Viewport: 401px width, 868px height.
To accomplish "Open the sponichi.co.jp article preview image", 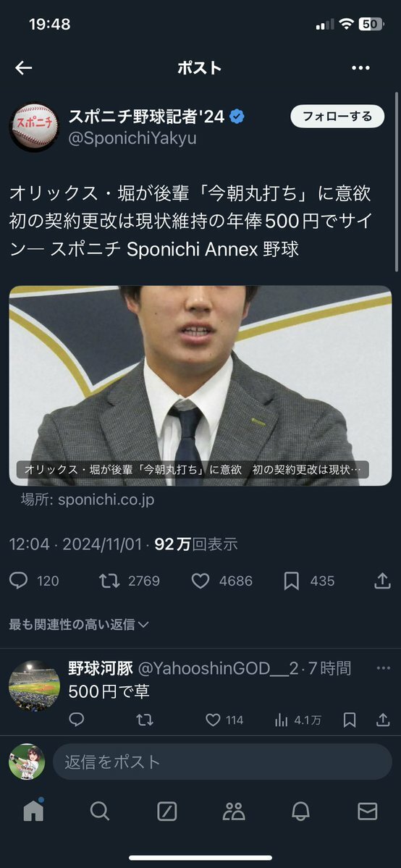I will point(200,386).
